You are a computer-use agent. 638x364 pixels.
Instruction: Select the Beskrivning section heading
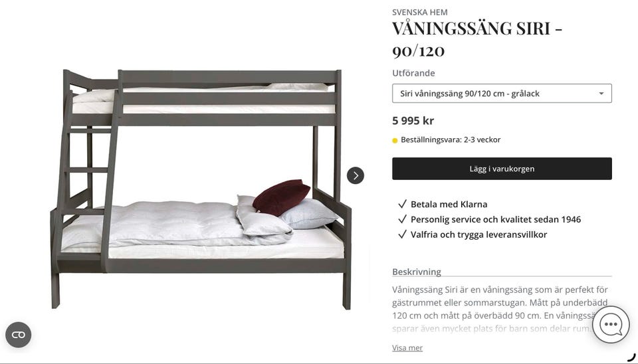pos(417,272)
